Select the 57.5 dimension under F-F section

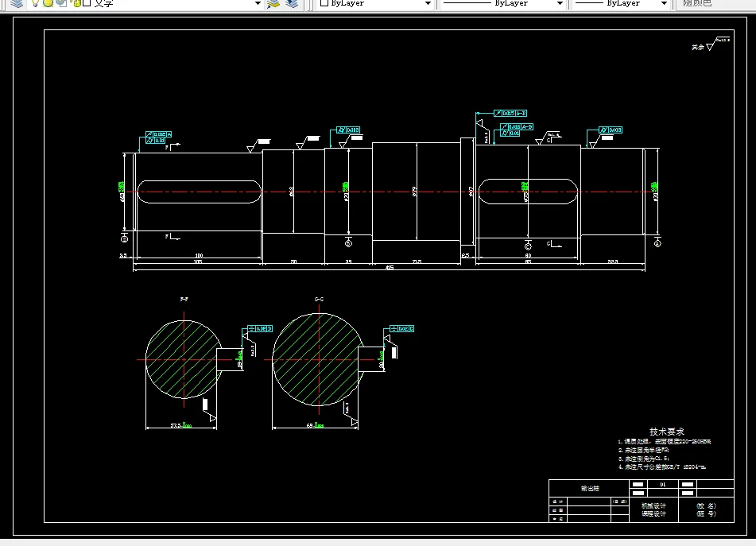[x=180, y=425]
